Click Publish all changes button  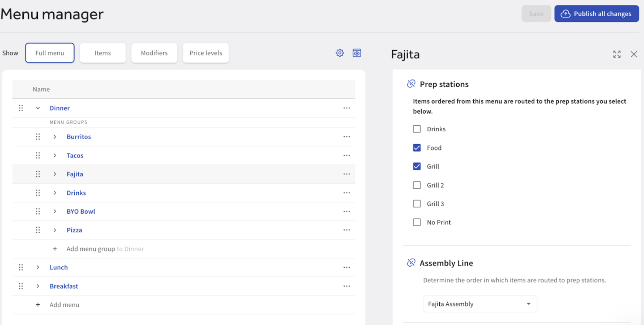[x=596, y=14]
